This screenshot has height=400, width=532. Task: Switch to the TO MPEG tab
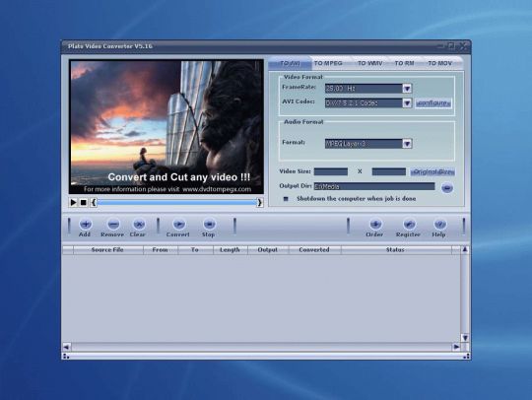[x=328, y=63]
